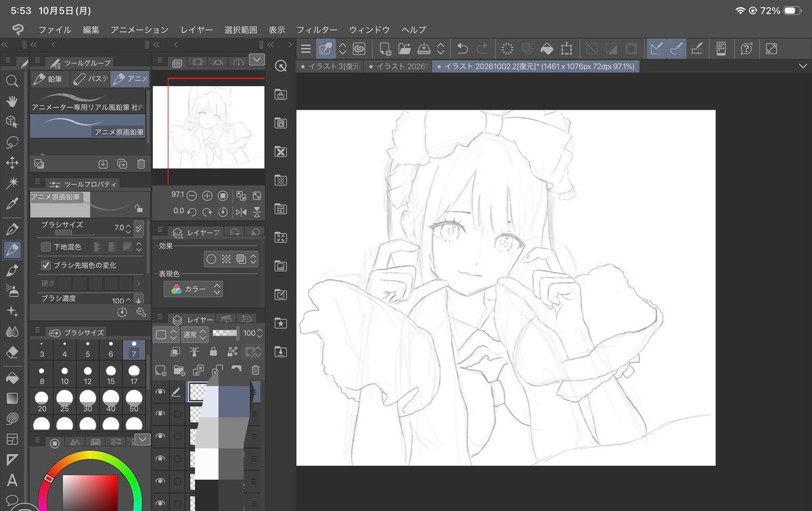Open the Navigator panel dropdown arrow
812x511 pixels.
pos(256,60)
